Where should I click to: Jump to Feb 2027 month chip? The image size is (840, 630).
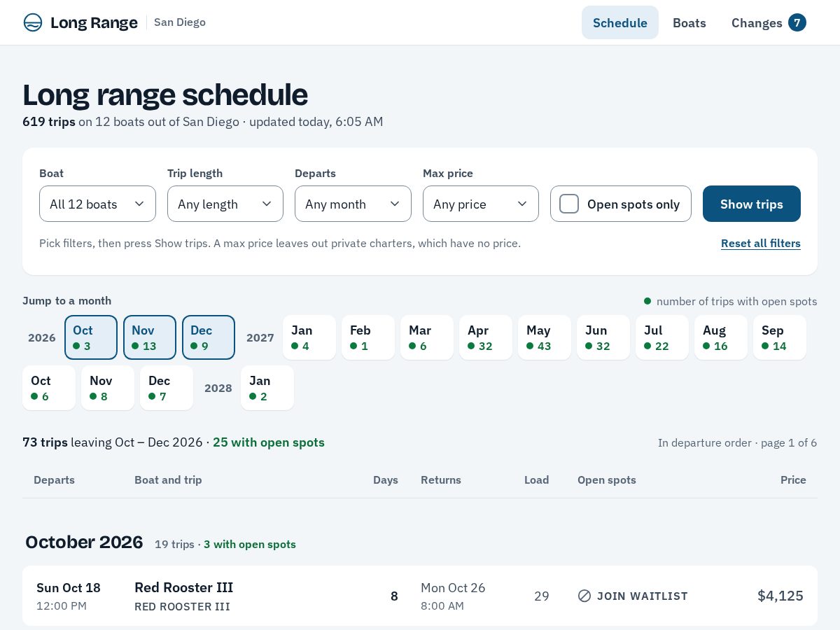[x=368, y=337]
